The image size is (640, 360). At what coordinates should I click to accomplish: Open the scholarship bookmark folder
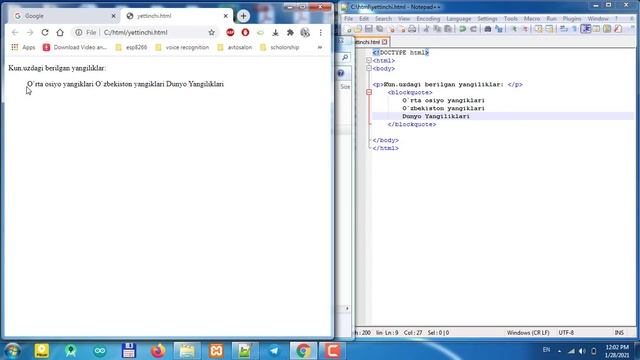click(x=280, y=47)
